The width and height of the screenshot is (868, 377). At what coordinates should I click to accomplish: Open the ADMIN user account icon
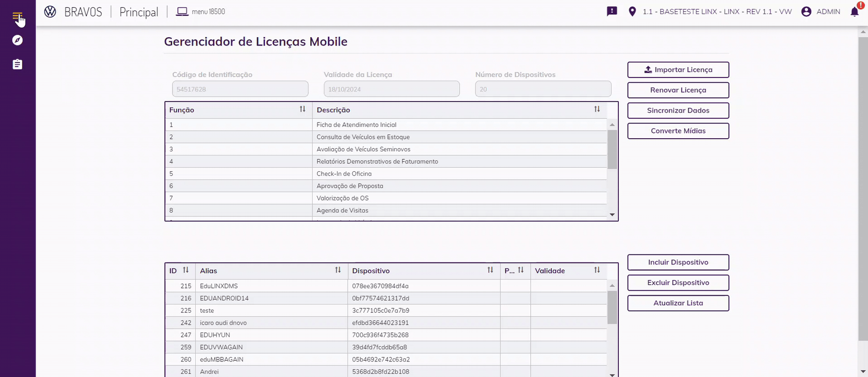click(806, 12)
